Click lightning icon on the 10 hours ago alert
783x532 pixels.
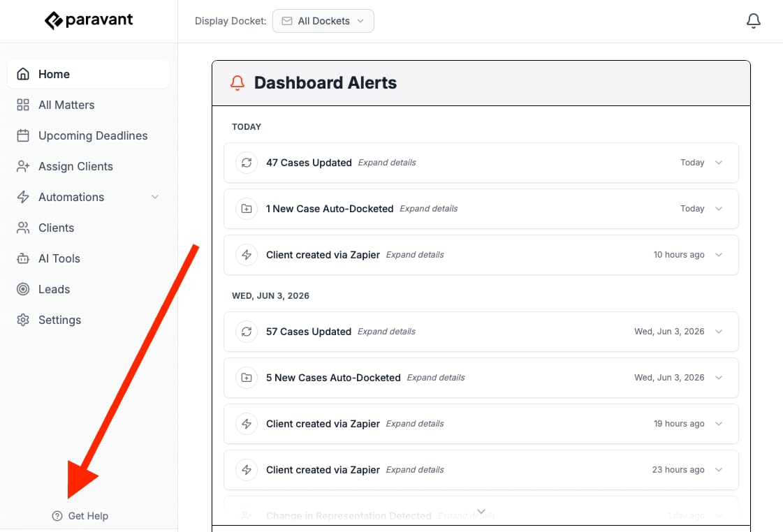[x=247, y=255]
